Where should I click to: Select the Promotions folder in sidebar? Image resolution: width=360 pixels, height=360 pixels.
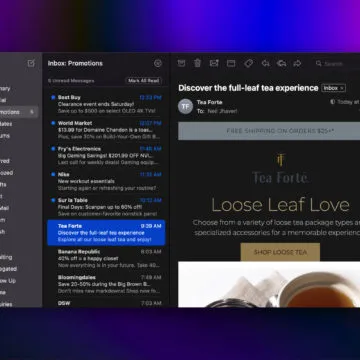18,112
